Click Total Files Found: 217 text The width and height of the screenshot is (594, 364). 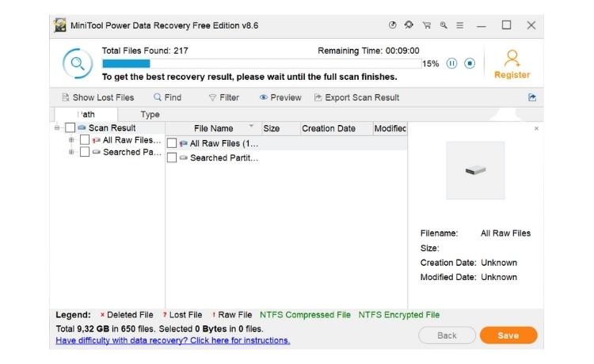click(x=145, y=51)
